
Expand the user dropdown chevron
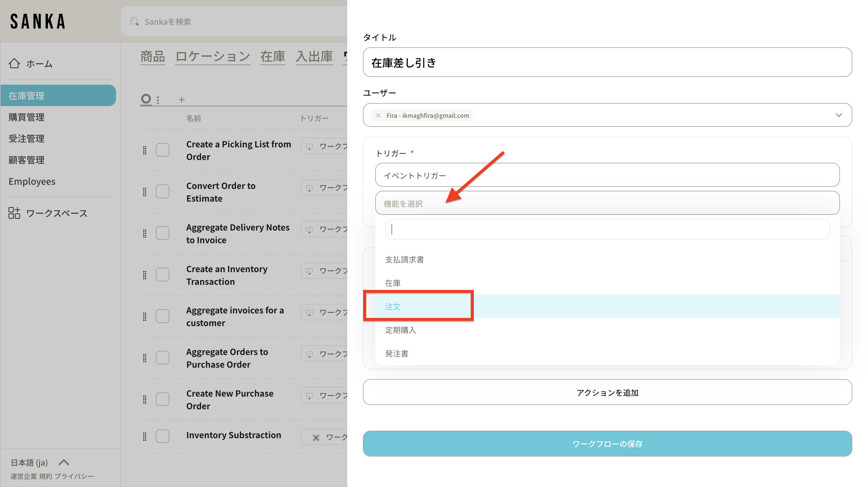pos(839,115)
